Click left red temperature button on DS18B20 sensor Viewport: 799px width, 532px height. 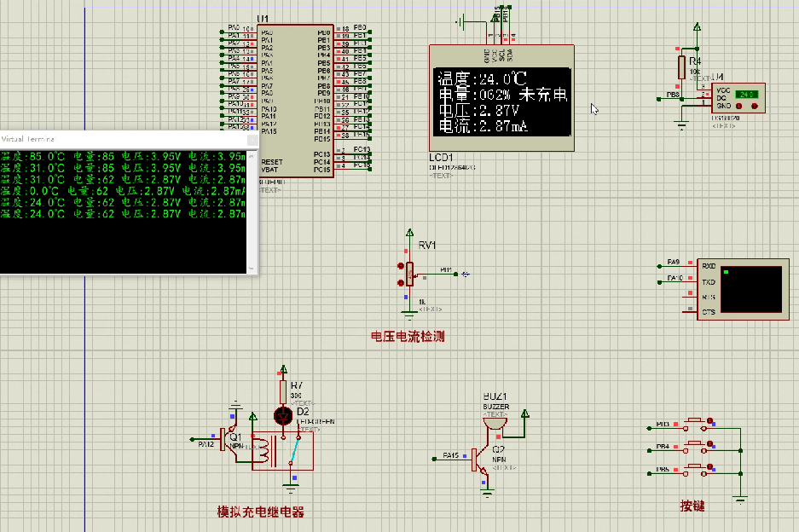point(738,107)
